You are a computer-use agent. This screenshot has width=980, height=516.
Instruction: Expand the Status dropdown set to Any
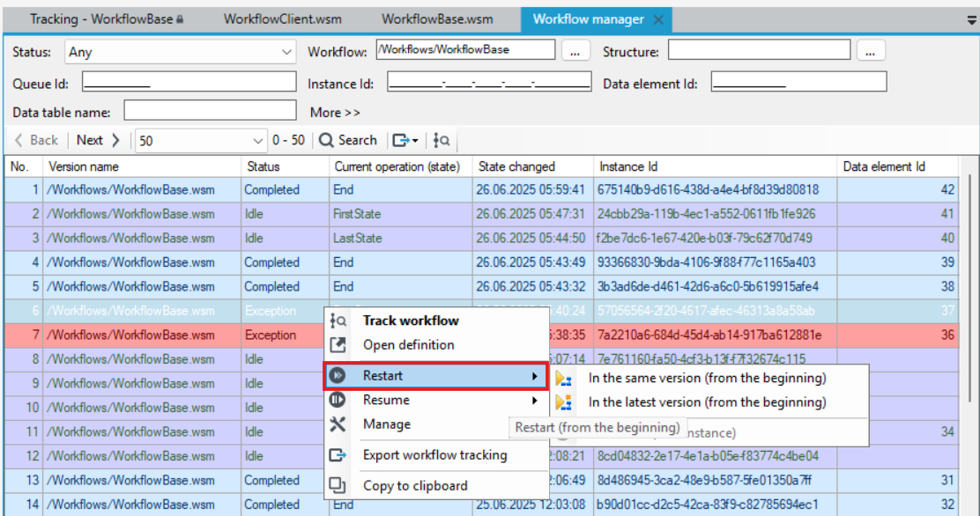pos(180,52)
